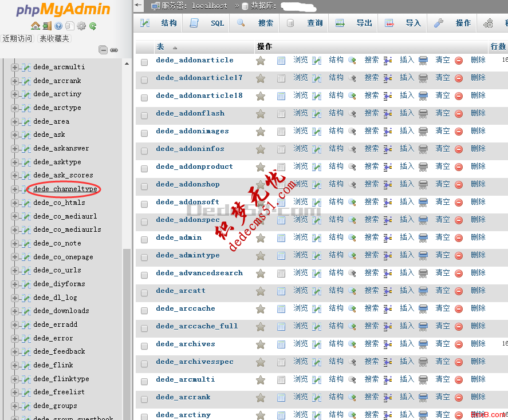508x420 pixels.
Task: Click the browse icon for dede_admintype
Action: [281, 256]
